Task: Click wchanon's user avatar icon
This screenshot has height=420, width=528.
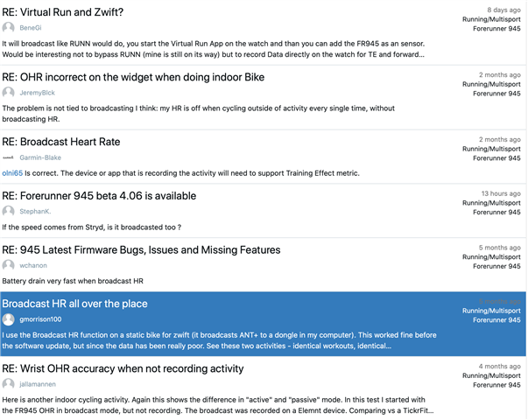Action: (9, 265)
